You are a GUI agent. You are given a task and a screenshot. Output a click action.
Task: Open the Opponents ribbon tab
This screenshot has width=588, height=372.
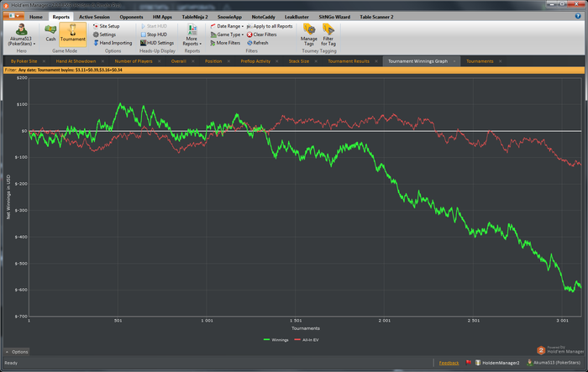[x=131, y=17]
